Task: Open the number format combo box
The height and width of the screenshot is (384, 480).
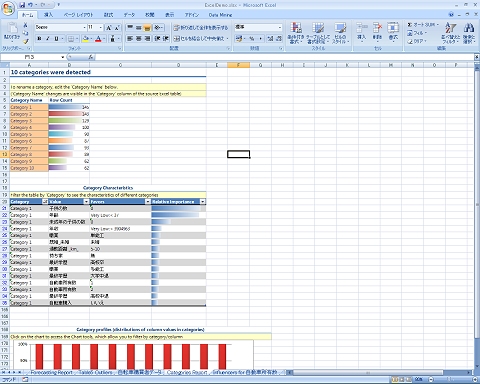Action: pos(259,27)
